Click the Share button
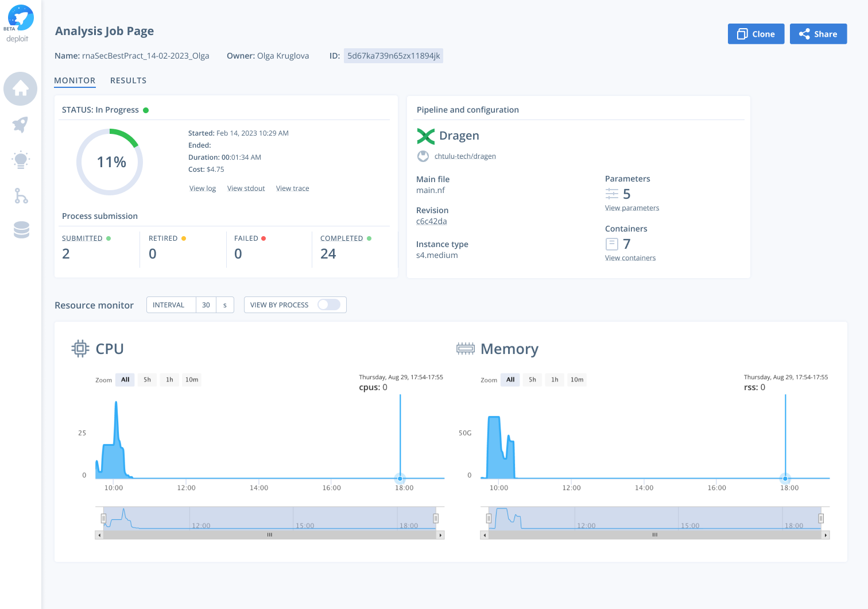This screenshot has width=868, height=609. (819, 34)
